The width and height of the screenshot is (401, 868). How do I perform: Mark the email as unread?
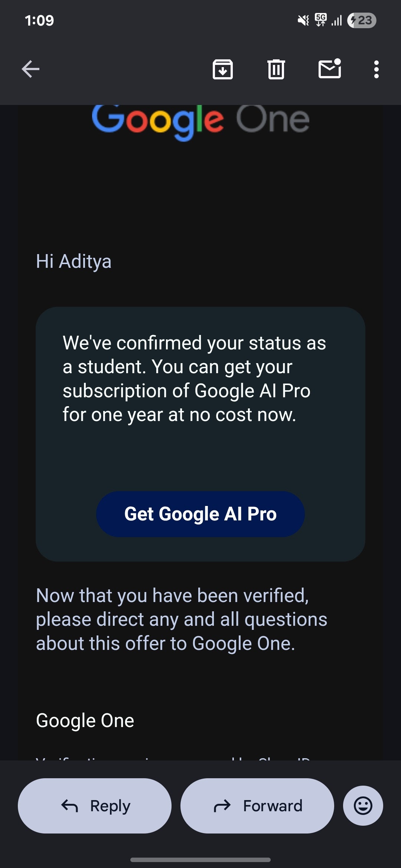[330, 69]
